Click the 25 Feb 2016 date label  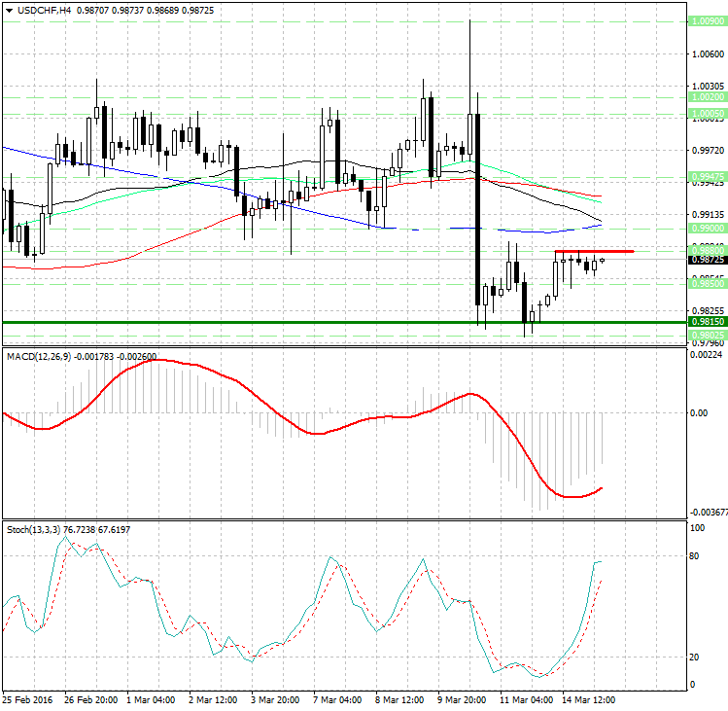point(27,699)
